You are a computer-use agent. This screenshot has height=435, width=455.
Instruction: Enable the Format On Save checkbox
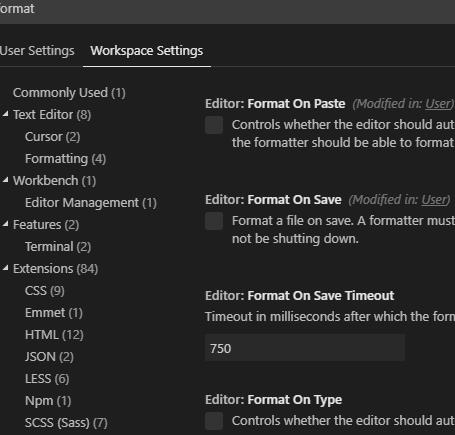[x=214, y=221]
